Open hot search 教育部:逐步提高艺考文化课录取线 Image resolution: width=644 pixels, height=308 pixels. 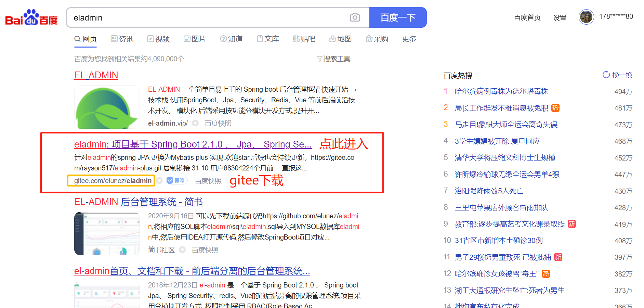pyautogui.click(x=510, y=224)
